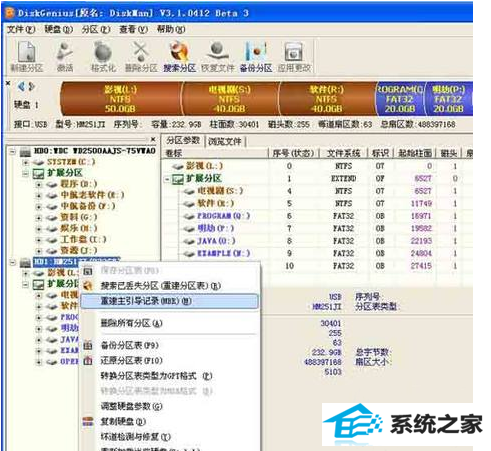
Task: Expand the 工作盘 (I:) tree node
Action: (x=39, y=240)
